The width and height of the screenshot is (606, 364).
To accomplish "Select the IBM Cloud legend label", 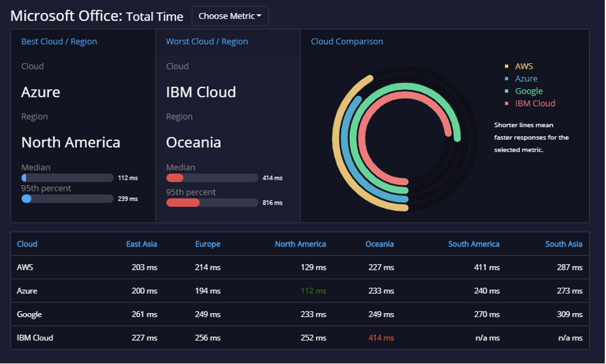I will click(535, 104).
